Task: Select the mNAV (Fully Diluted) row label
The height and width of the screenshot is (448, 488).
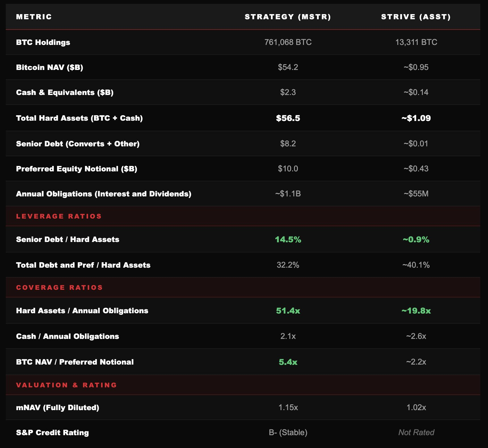Action: [x=57, y=408]
